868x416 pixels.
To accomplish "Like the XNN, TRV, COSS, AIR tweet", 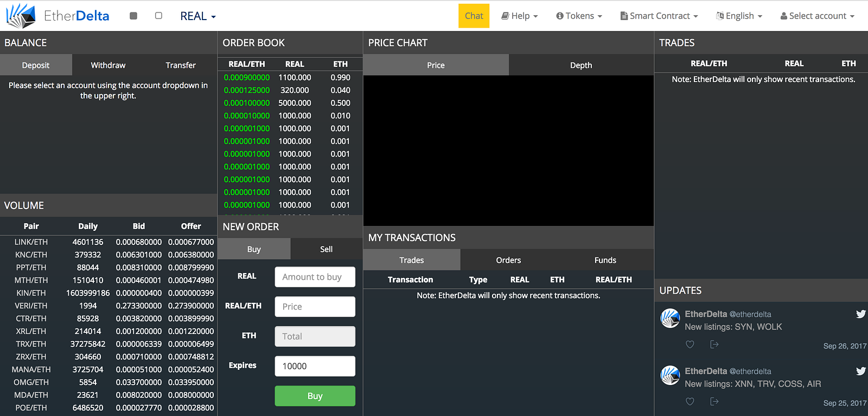I will point(690,401).
